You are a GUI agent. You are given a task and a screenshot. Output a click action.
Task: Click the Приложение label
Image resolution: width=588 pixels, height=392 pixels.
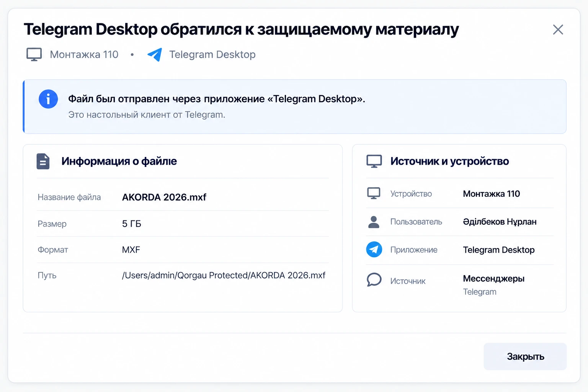click(414, 250)
